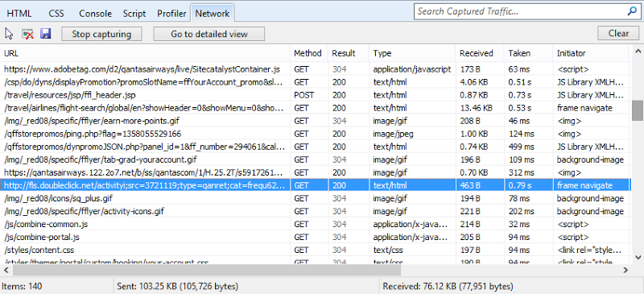Sort by the URL column header
644x294 pixels.
[146, 53]
